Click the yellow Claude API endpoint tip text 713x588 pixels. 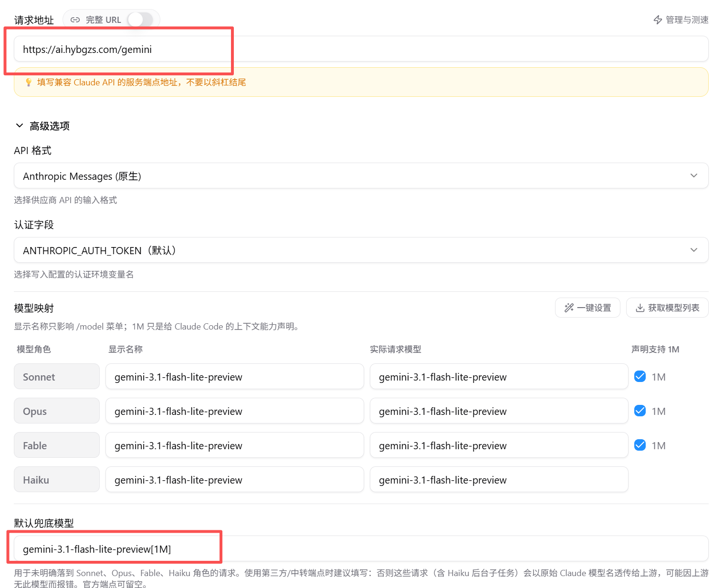[x=142, y=83]
